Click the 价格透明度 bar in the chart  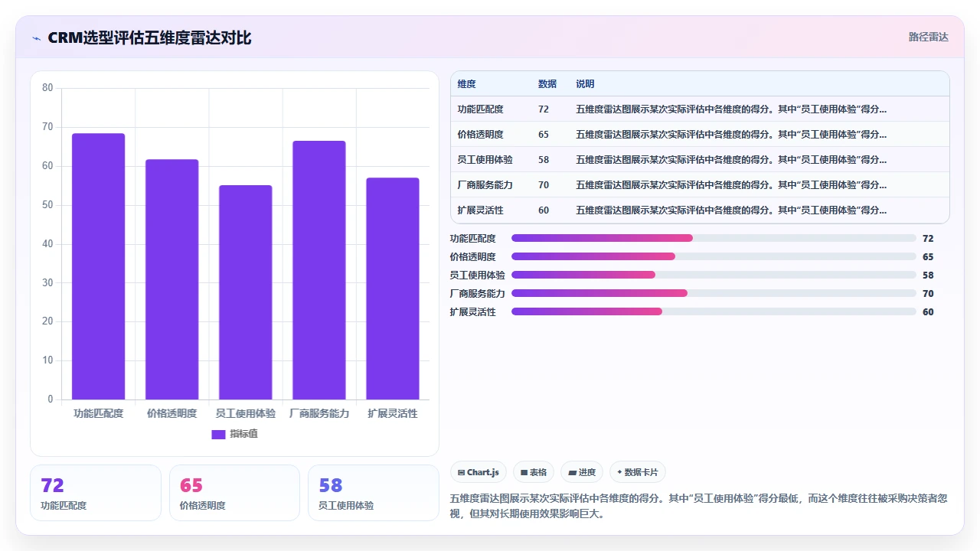click(171, 279)
